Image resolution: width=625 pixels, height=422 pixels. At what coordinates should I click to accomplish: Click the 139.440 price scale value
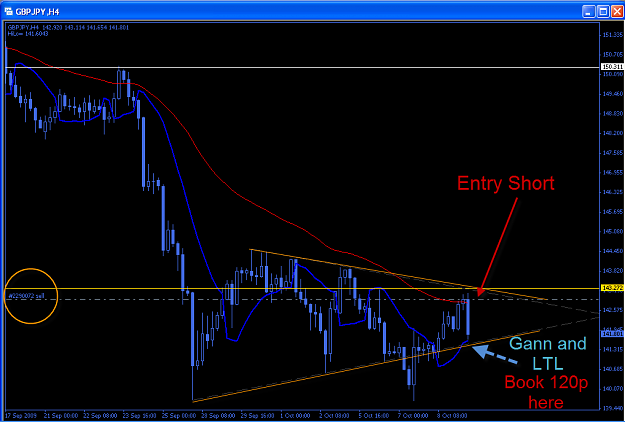tap(612, 408)
